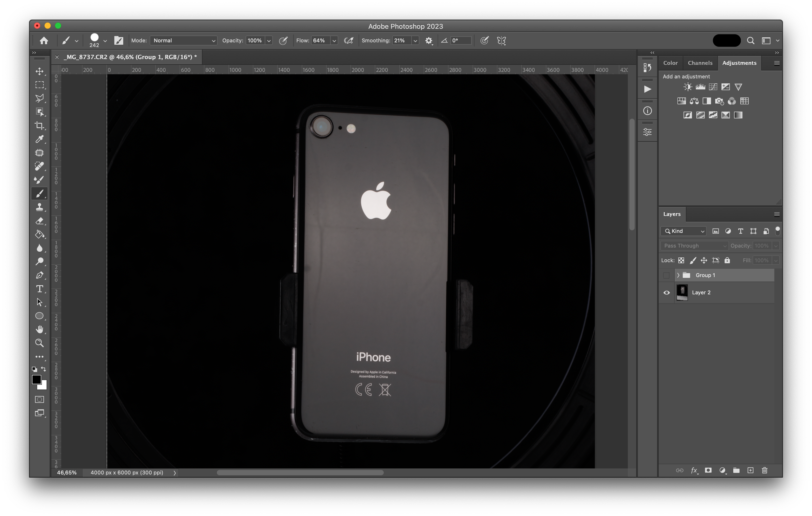The image size is (812, 516).
Task: Select the Paint Bucket tool
Action: click(39, 234)
